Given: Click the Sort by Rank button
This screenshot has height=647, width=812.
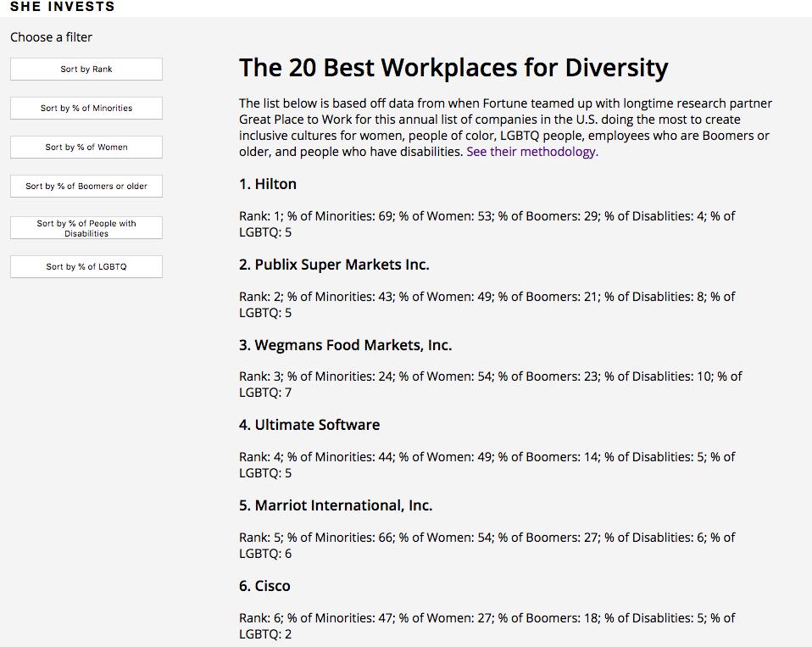Looking at the screenshot, I should (86, 69).
